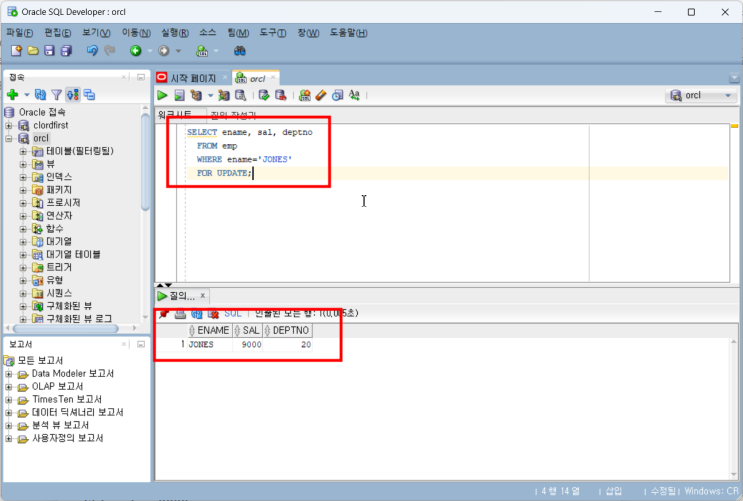Viewport: 743px width, 501px height.
Task: Navigate back with the green arrow
Action: (136, 51)
